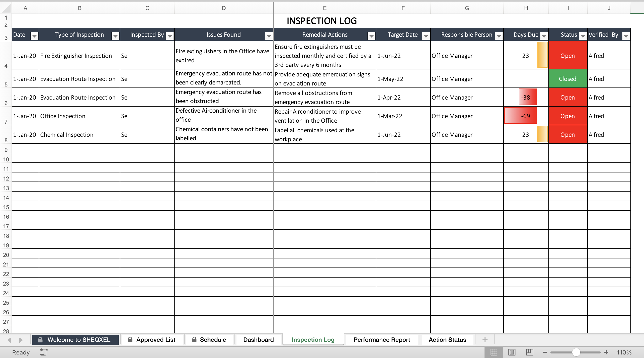Click the Select All corner triangle
This screenshot has height=358, width=644.
(6, 8)
